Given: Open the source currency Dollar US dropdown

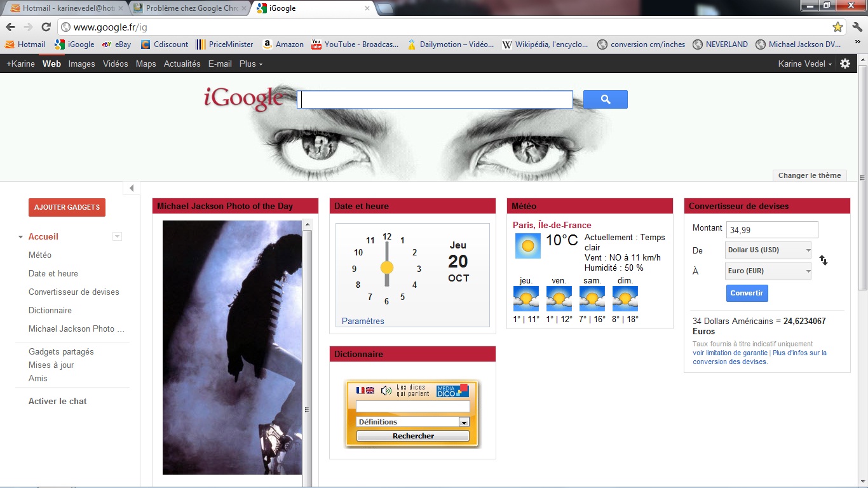Looking at the screenshot, I should (768, 250).
